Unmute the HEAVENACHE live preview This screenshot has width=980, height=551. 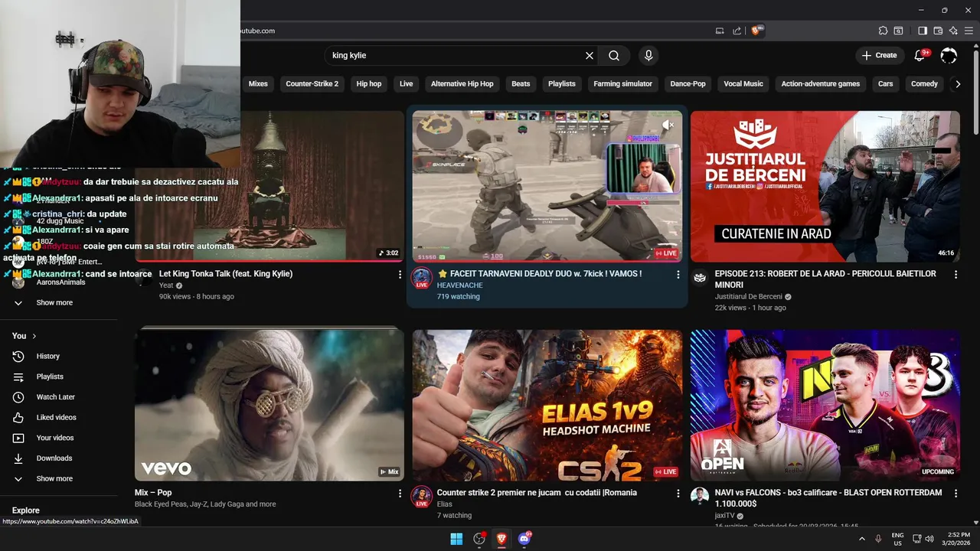tap(668, 125)
